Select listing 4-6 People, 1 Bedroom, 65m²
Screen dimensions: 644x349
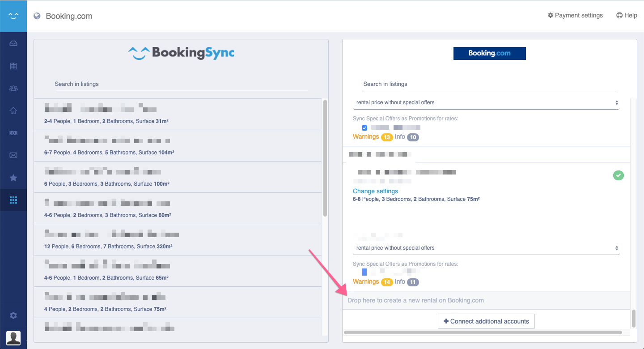(x=178, y=271)
